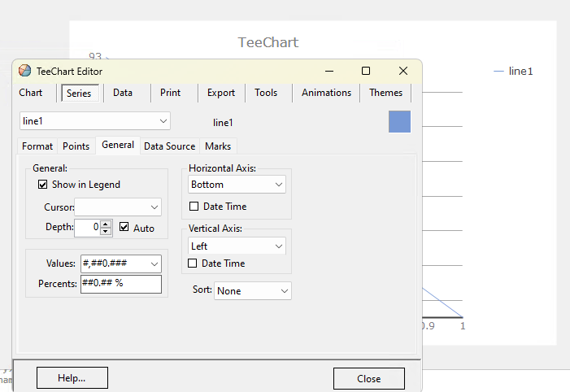The height and width of the screenshot is (392, 570).
Task: Toggle the Auto depth checkbox
Action: 124,227
